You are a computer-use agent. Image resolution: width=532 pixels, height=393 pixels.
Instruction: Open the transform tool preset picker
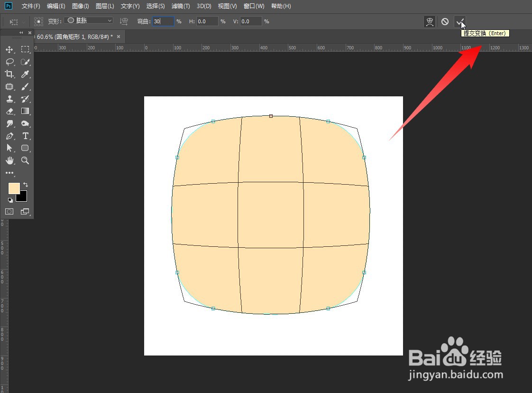tap(17, 22)
